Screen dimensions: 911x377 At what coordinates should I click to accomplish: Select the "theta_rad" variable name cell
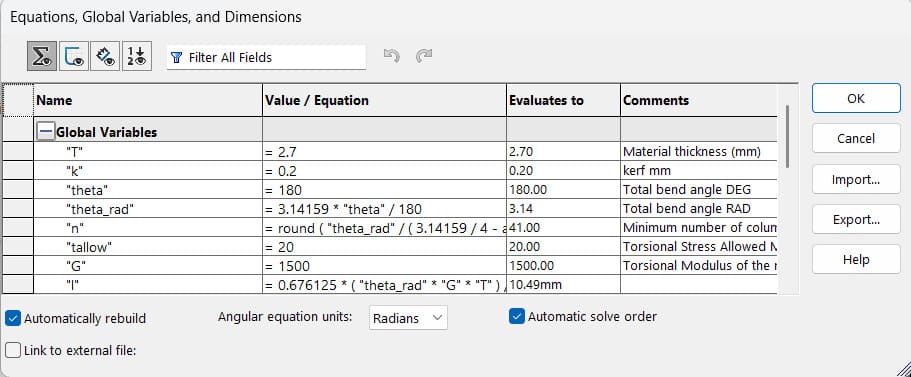tap(148, 209)
